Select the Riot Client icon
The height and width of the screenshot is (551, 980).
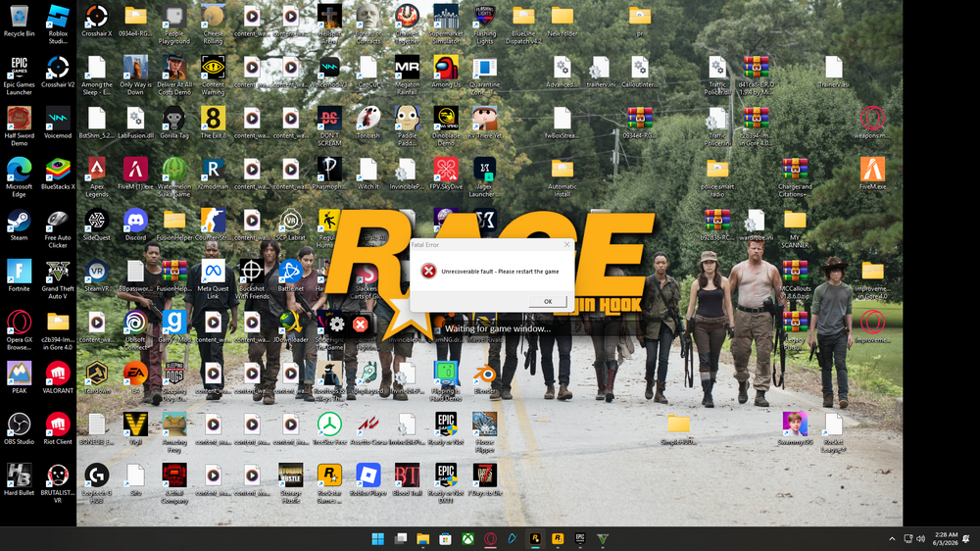(58, 429)
